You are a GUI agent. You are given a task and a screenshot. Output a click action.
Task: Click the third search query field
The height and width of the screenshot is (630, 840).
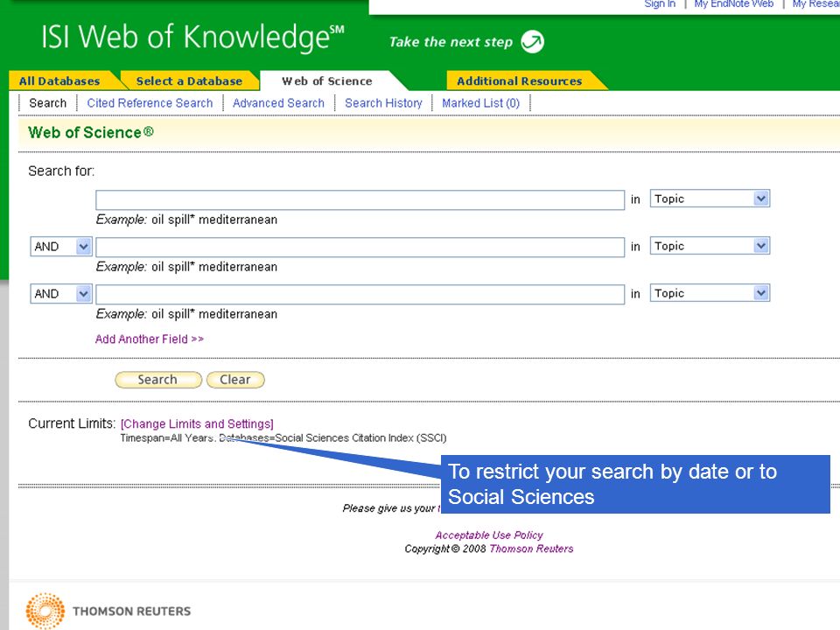pos(360,294)
